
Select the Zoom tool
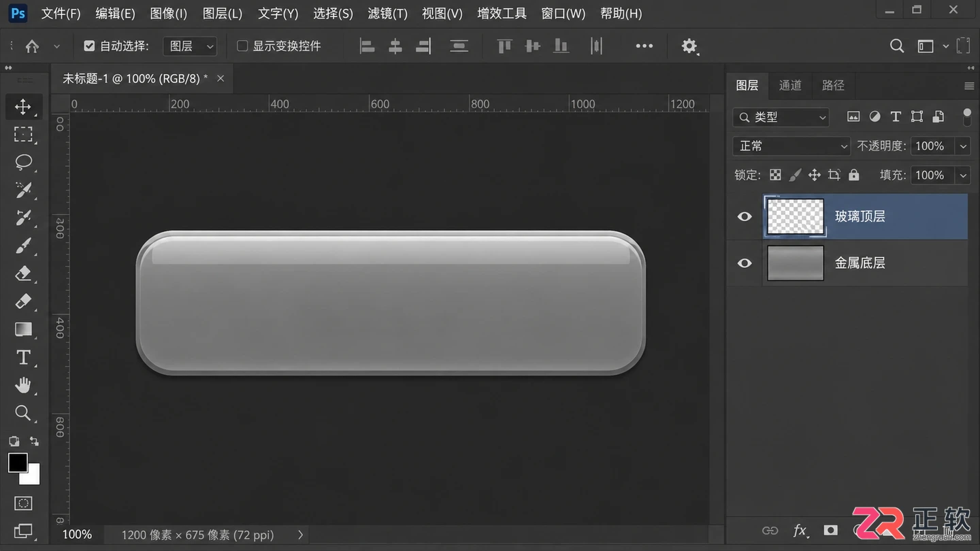tap(23, 413)
